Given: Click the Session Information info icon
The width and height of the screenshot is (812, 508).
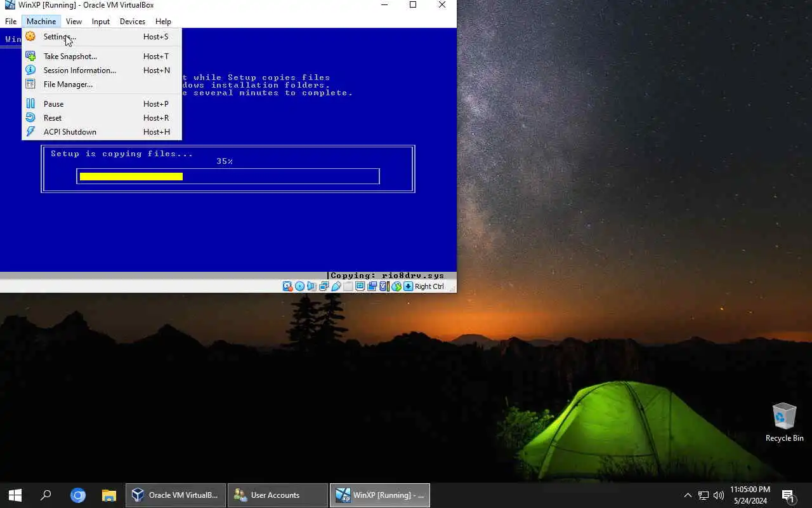Looking at the screenshot, I should pos(30,70).
